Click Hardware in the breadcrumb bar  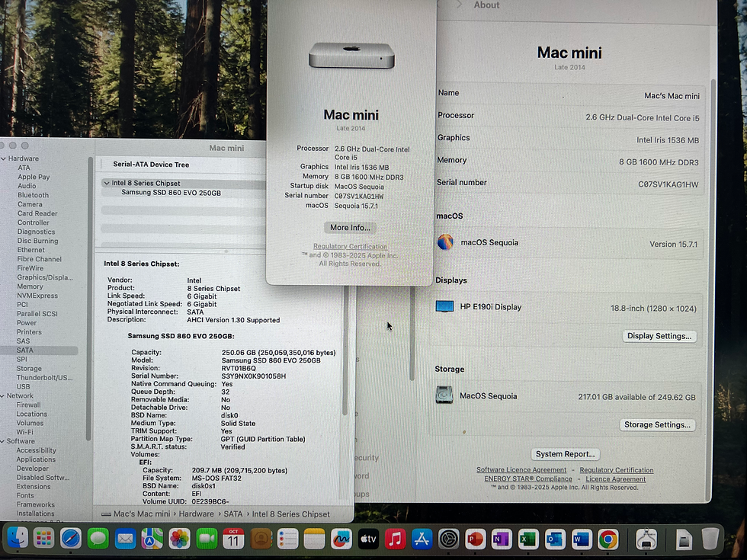197,514
